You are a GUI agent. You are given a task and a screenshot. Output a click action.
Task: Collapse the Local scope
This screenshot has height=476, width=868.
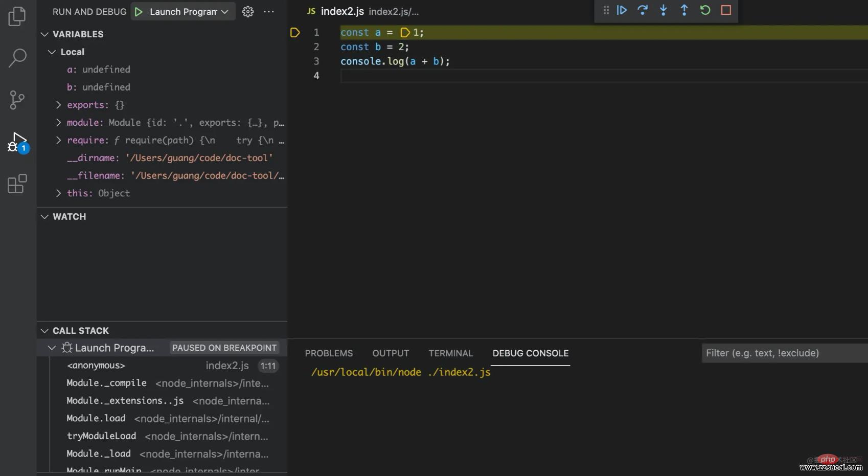[52, 52]
